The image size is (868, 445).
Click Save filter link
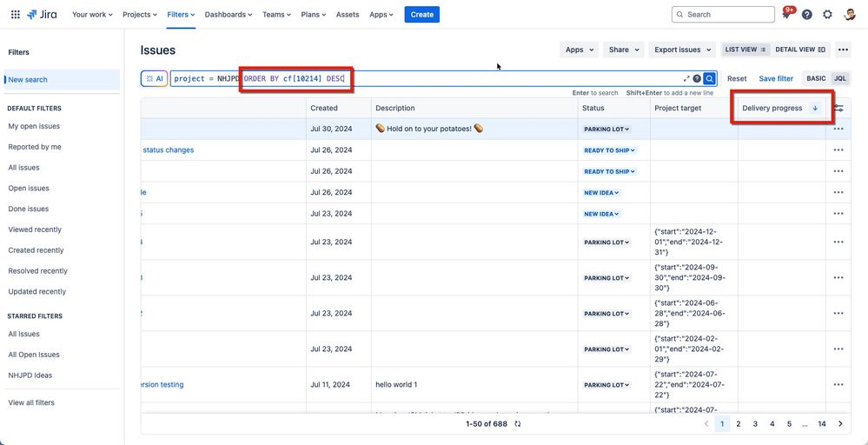pyautogui.click(x=776, y=78)
